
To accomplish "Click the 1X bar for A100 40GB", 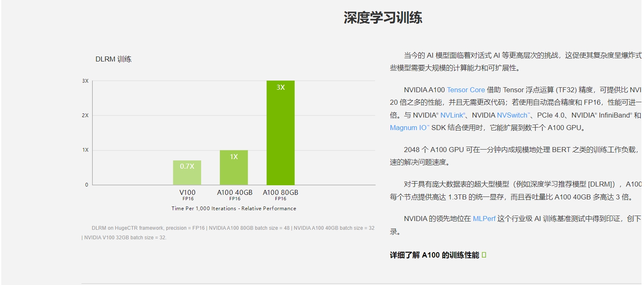I will click(x=234, y=166).
